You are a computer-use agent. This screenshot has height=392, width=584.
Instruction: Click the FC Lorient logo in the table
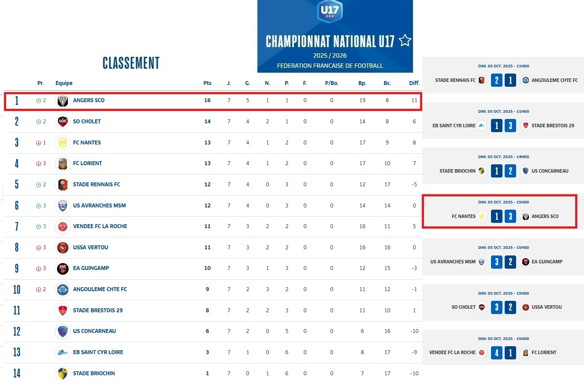[63, 163]
